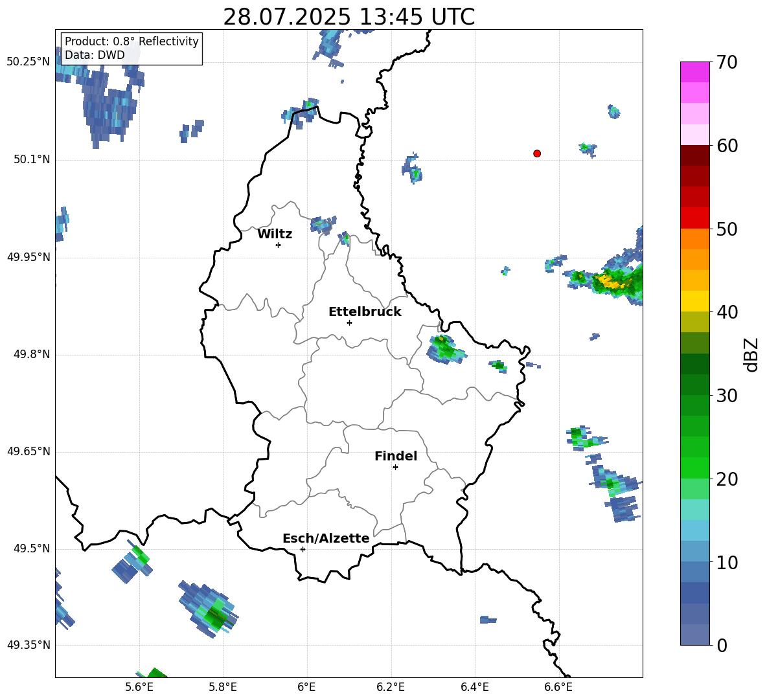Click the 10 tick on the colorbar

pyautogui.click(x=727, y=562)
